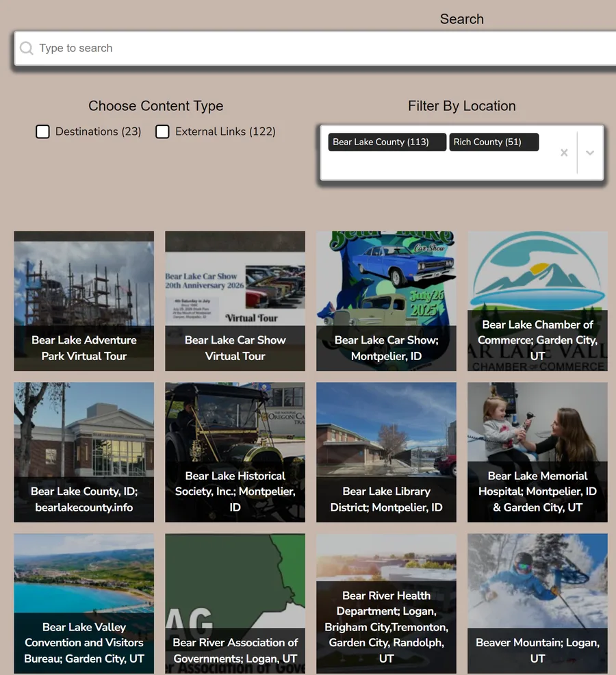Click the Search heading text
The width and height of the screenshot is (616, 675).
click(461, 19)
